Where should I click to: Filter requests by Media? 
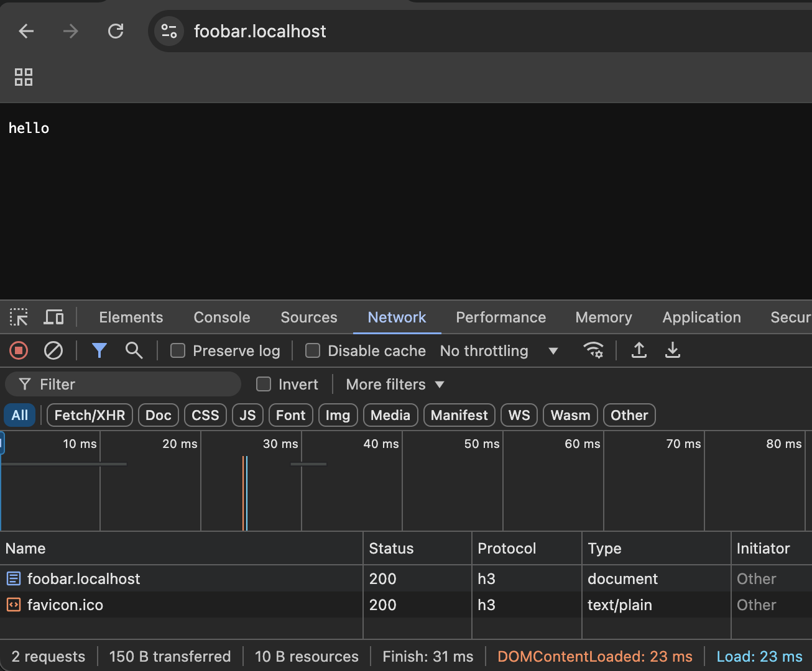390,415
